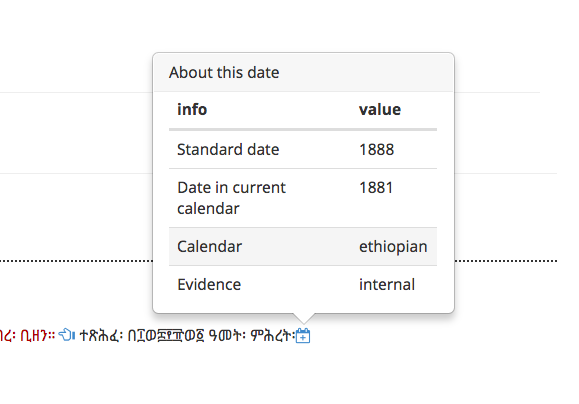Click the value 1888
Viewport: 579px width, 404px height.
[377, 150]
